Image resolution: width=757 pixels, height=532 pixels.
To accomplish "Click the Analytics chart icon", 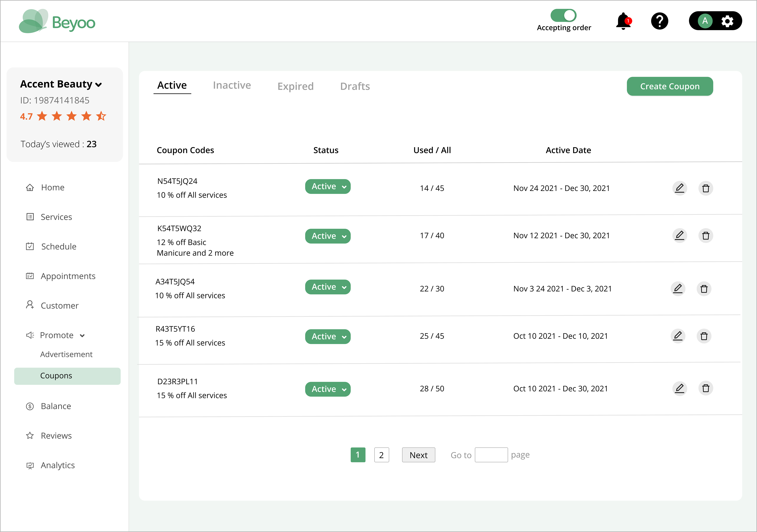I will 30,465.
